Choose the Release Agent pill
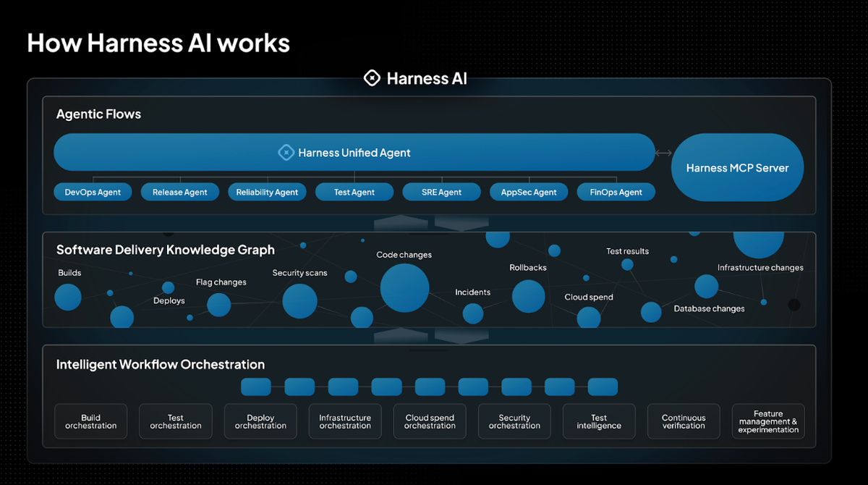This screenshot has height=485, width=868. (179, 192)
